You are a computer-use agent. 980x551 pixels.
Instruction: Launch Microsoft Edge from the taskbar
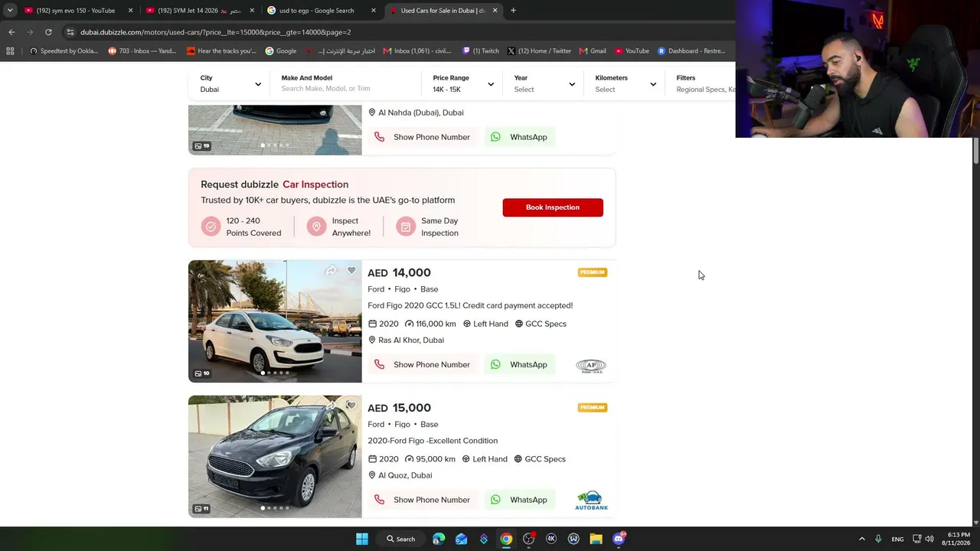coord(439,539)
